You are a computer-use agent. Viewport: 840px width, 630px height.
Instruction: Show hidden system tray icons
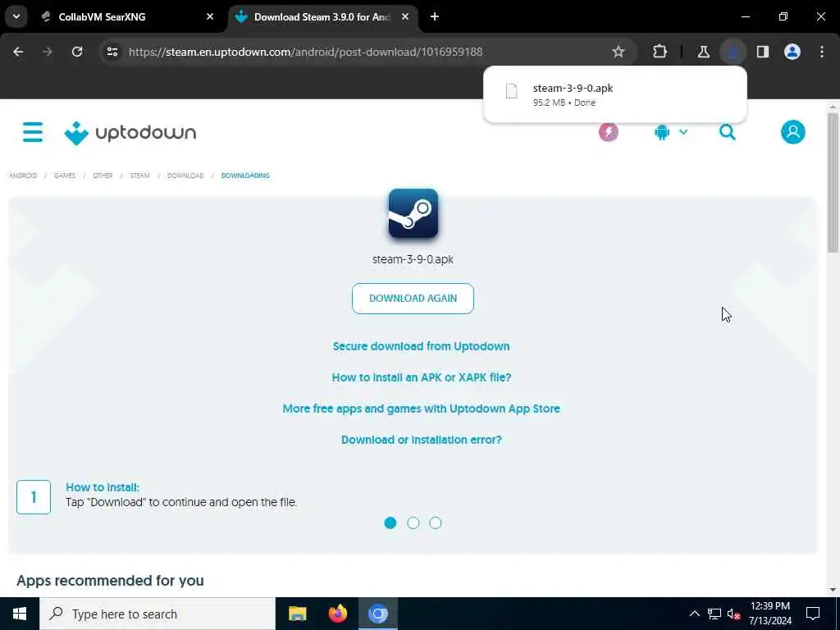(694, 614)
